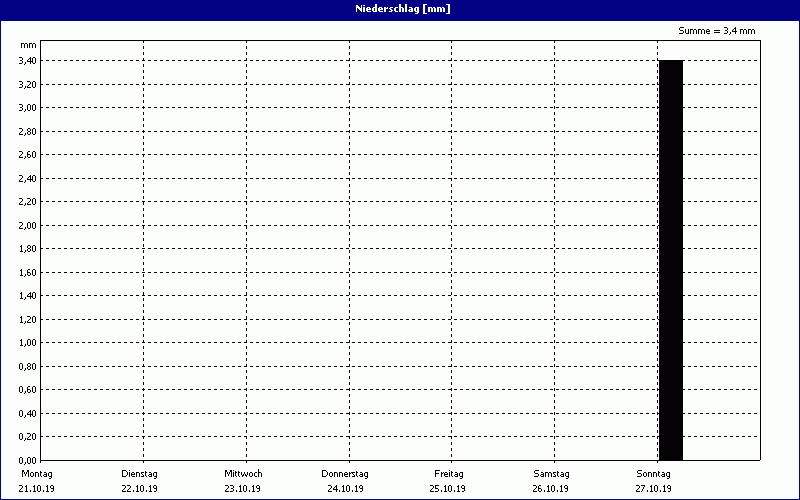Viewport: 800px width, 500px height.
Task: Click the date 27.10.19
Action: [654, 489]
